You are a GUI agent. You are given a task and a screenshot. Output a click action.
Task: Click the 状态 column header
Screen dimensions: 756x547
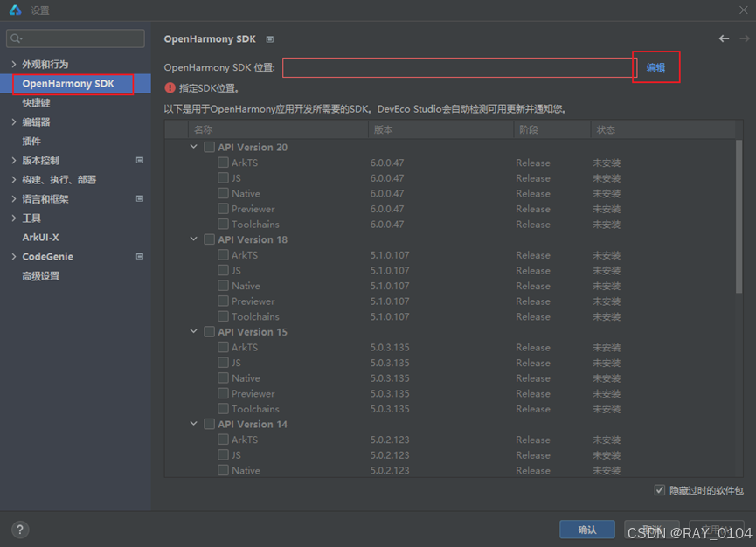(663, 129)
